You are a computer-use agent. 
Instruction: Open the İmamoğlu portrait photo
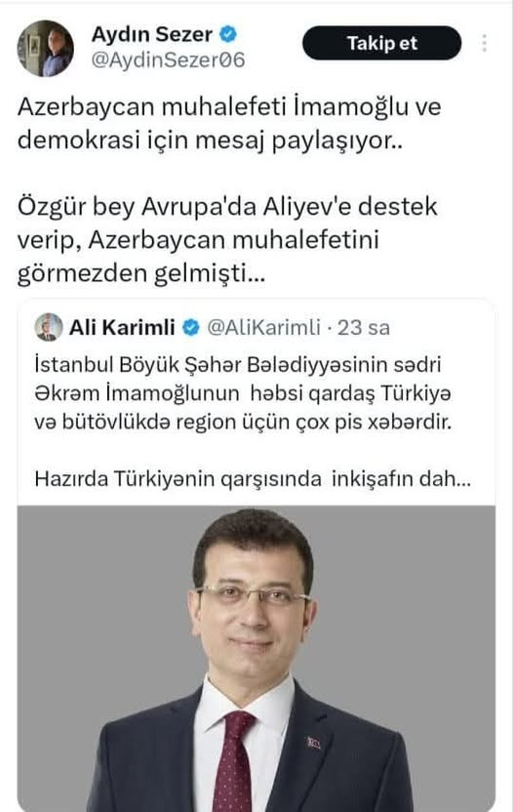pyautogui.click(x=256, y=659)
